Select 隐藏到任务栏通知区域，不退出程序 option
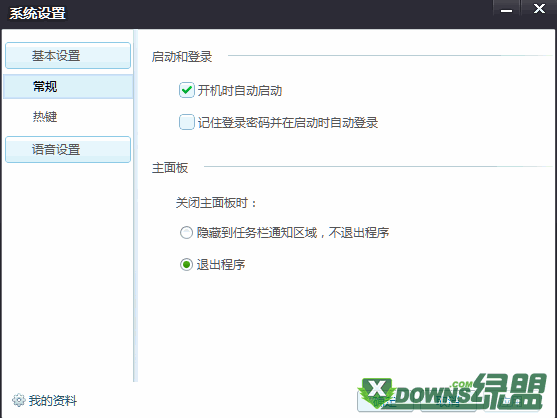Image resolution: width=557 pixels, height=418 pixels. 186,233
